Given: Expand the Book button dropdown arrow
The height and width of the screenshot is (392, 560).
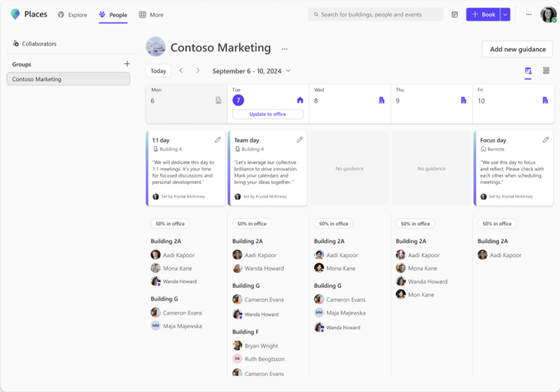Looking at the screenshot, I should click(506, 14).
